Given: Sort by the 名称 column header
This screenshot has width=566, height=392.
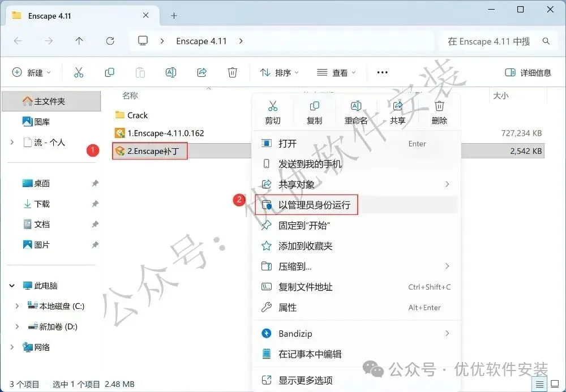Looking at the screenshot, I should (x=130, y=96).
